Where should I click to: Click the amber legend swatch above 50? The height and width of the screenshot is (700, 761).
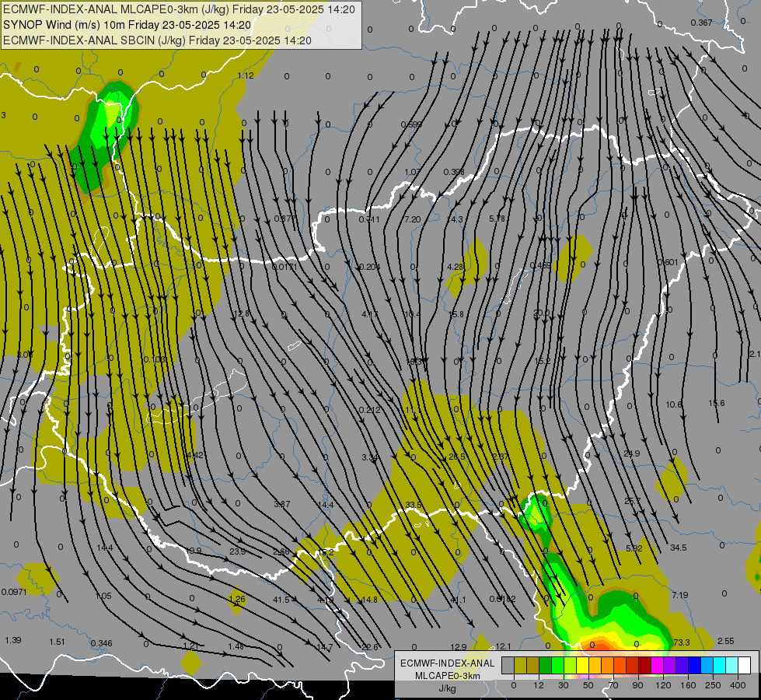pyautogui.click(x=595, y=666)
